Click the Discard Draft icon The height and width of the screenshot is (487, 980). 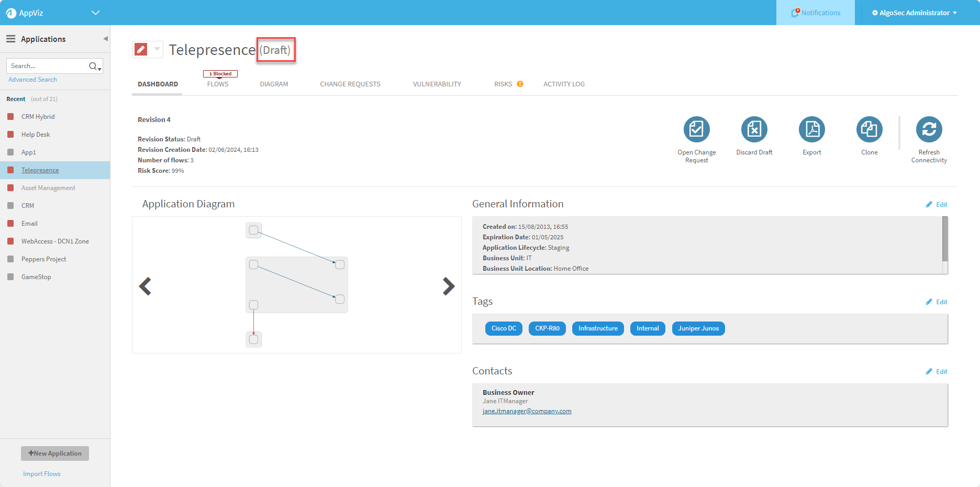[x=754, y=129]
